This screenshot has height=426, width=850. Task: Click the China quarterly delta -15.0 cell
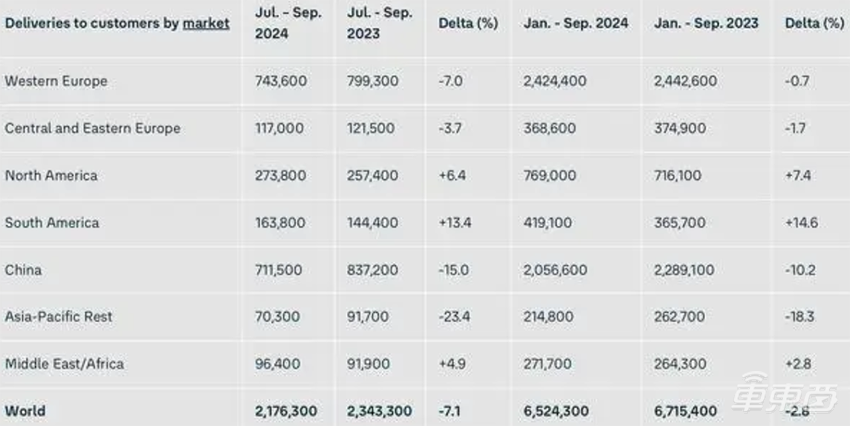(455, 269)
